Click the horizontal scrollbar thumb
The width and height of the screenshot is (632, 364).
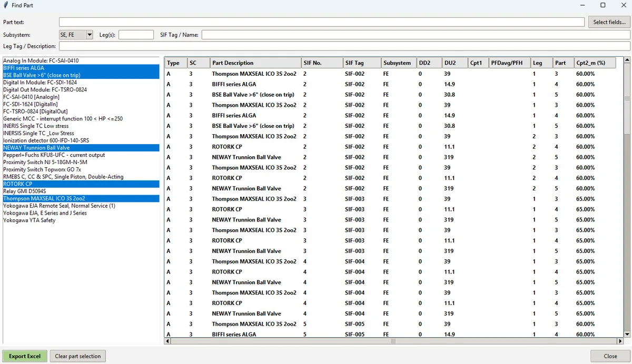click(393, 341)
